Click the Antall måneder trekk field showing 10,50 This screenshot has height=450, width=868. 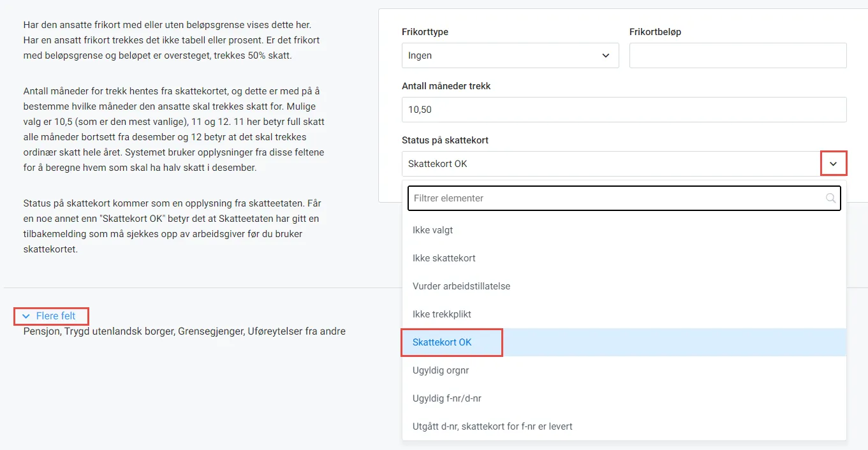[x=624, y=109]
